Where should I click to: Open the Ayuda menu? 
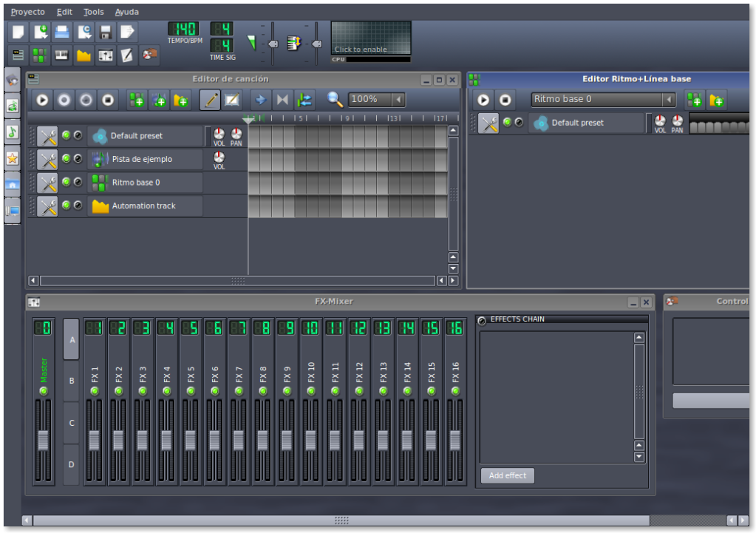pyautogui.click(x=127, y=12)
